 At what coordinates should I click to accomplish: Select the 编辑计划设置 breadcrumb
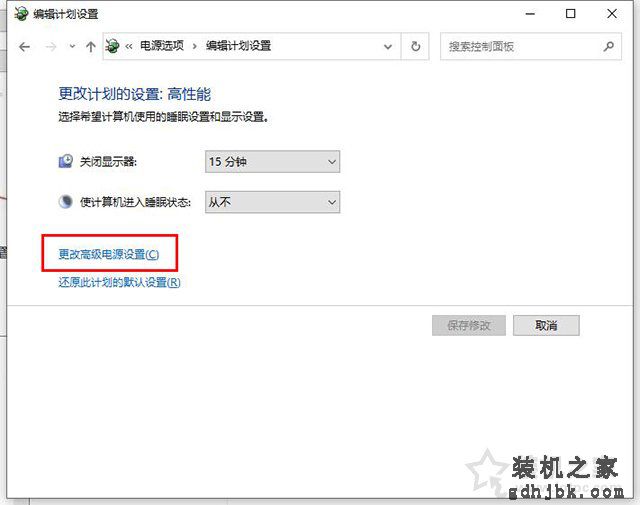click(238, 46)
